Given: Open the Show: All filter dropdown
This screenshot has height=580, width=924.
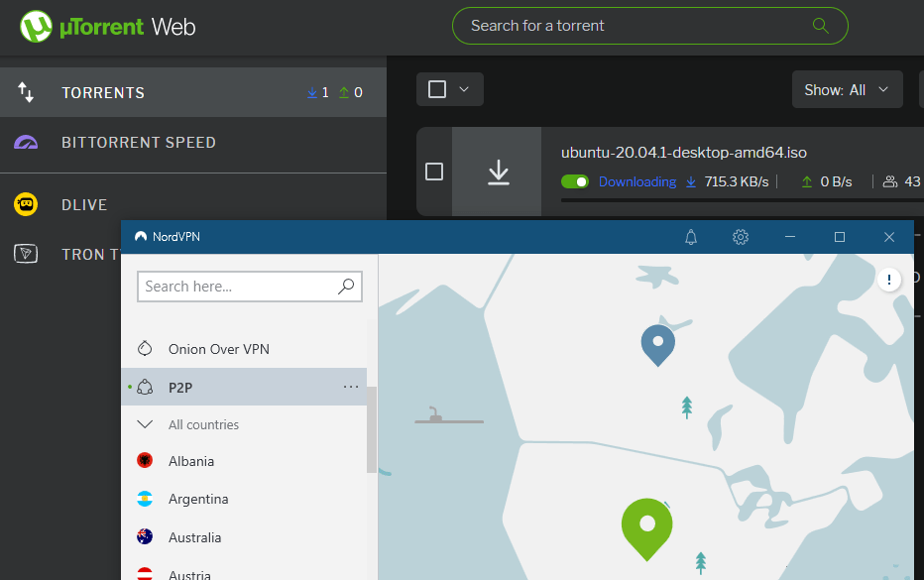Looking at the screenshot, I should (848, 88).
